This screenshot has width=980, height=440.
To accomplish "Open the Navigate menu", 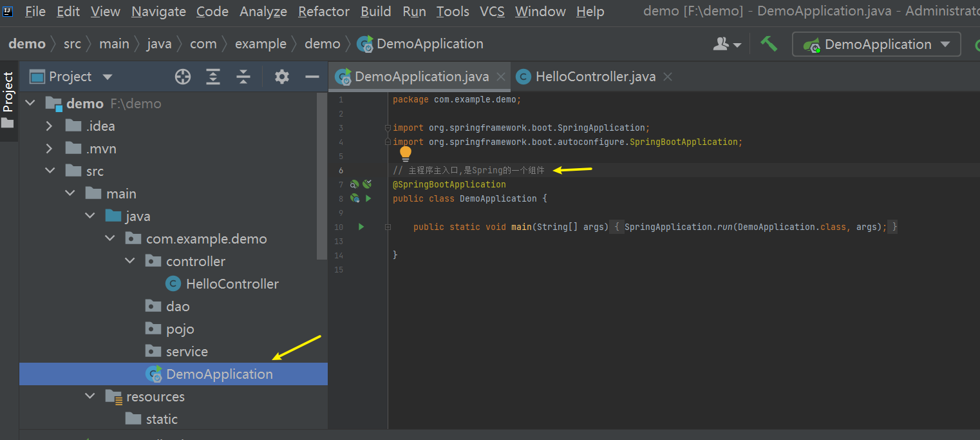I will coord(158,12).
